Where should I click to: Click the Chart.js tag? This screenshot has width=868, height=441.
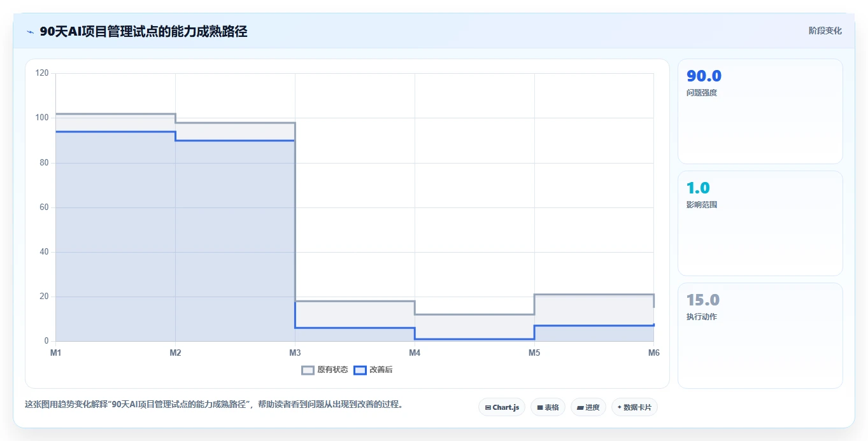(502, 407)
